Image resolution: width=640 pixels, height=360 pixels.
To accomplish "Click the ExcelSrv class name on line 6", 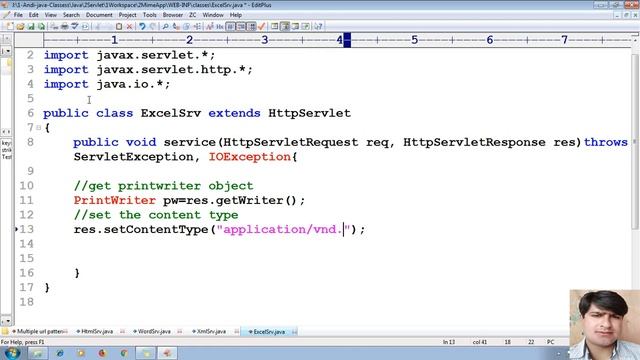I will (x=171, y=113).
